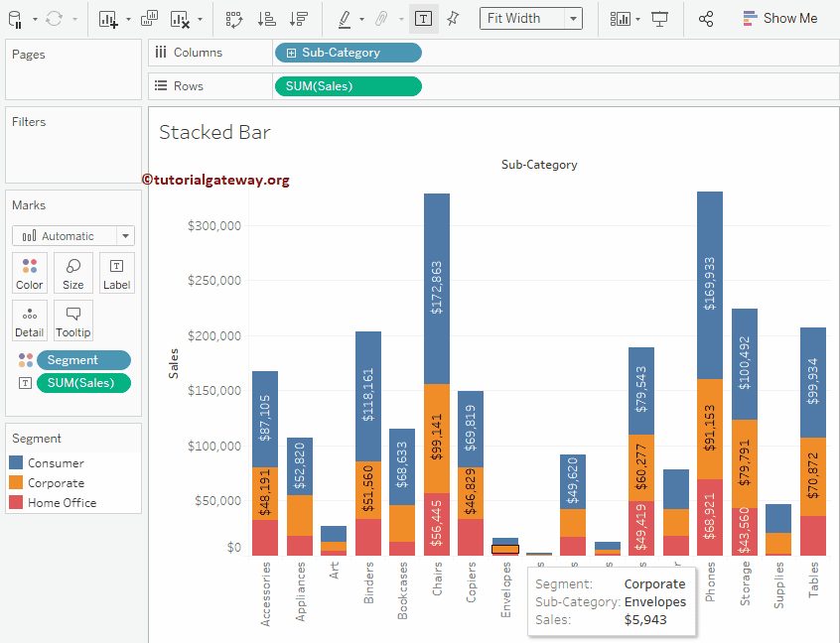Open the Fit Width dropdown
Viewport: 840px width, 643px height.
pyautogui.click(x=573, y=18)
